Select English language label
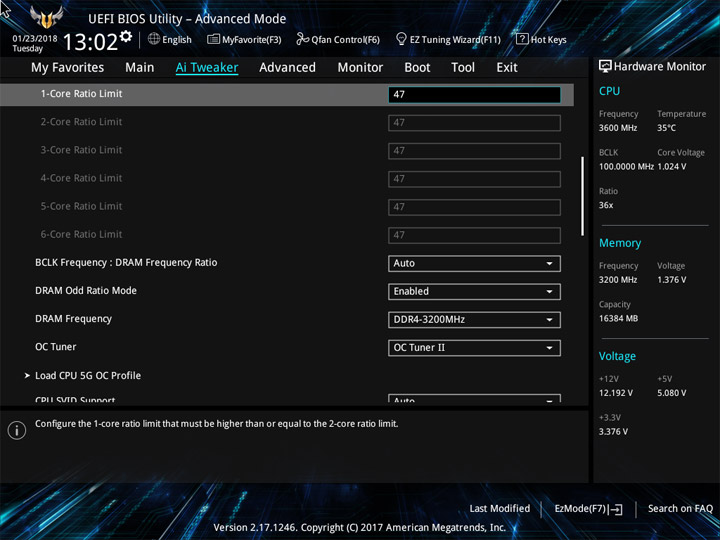 pos(177,40)
